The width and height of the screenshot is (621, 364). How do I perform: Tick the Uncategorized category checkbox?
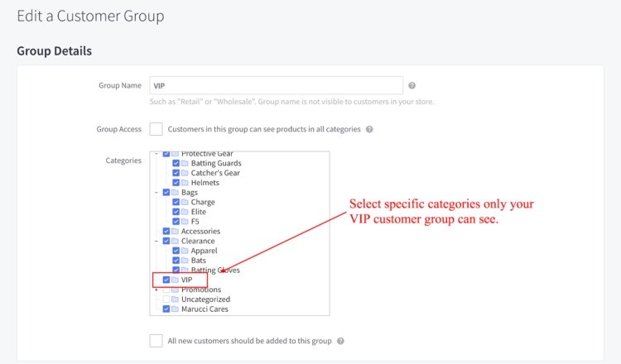(x=166, y=299)
